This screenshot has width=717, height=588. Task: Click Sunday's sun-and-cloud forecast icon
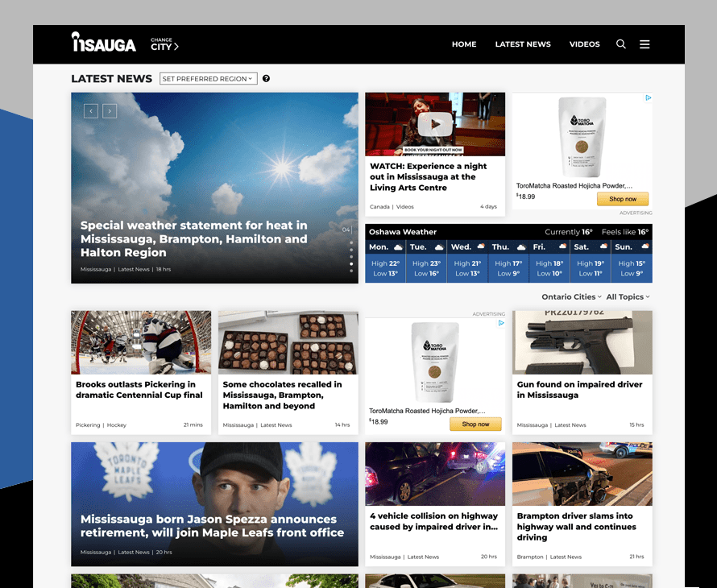coord(646,246)
